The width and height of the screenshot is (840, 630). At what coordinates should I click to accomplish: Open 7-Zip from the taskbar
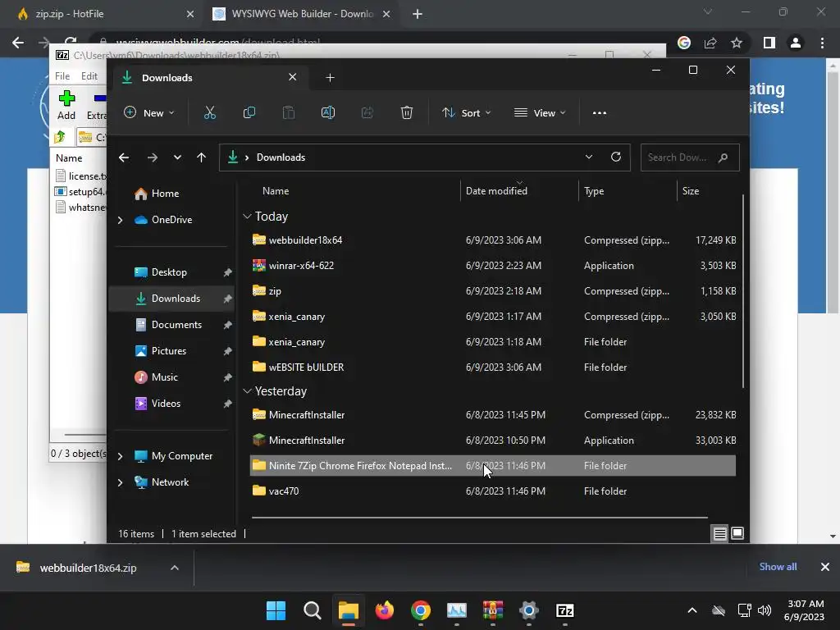pos(565,610)
